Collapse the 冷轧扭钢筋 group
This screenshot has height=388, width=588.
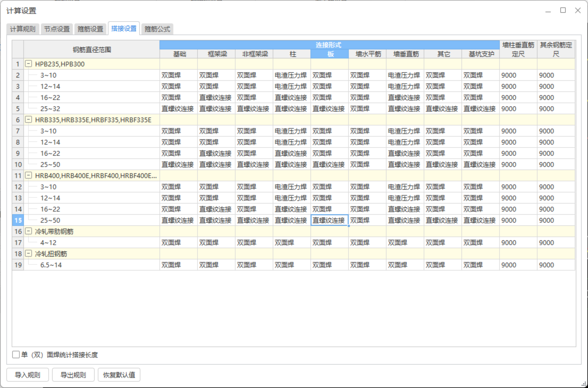[28, 254]
